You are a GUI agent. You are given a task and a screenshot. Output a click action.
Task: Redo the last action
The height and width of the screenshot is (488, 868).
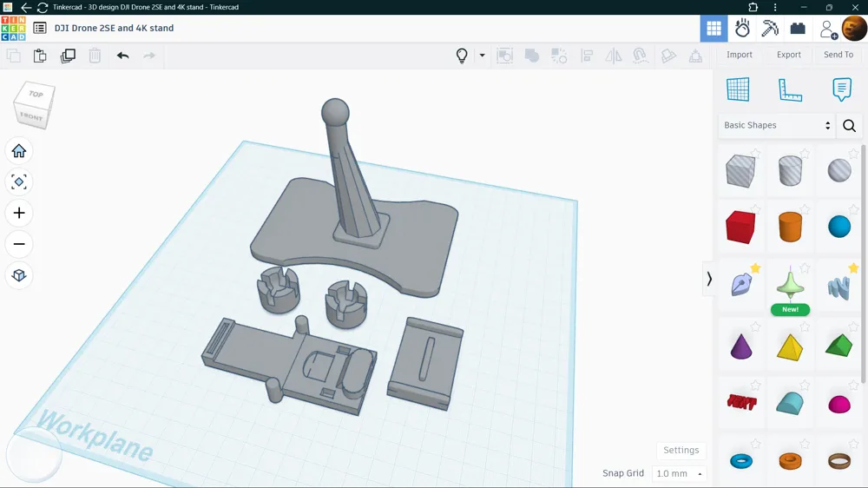pyautogui.click(x=149, y=56)
